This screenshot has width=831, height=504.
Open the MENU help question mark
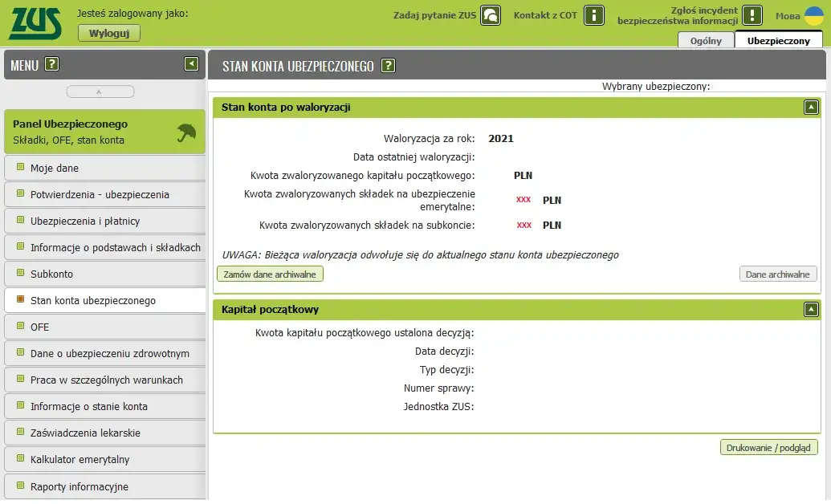51,64
